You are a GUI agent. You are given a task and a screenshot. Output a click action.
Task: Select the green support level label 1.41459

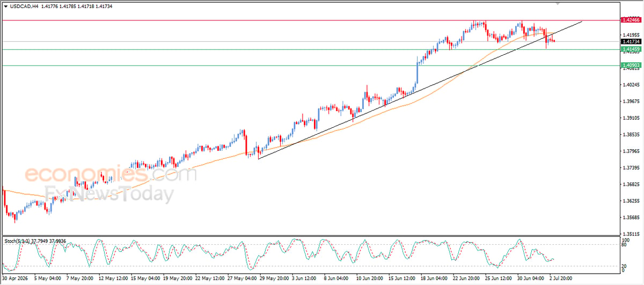630,49
